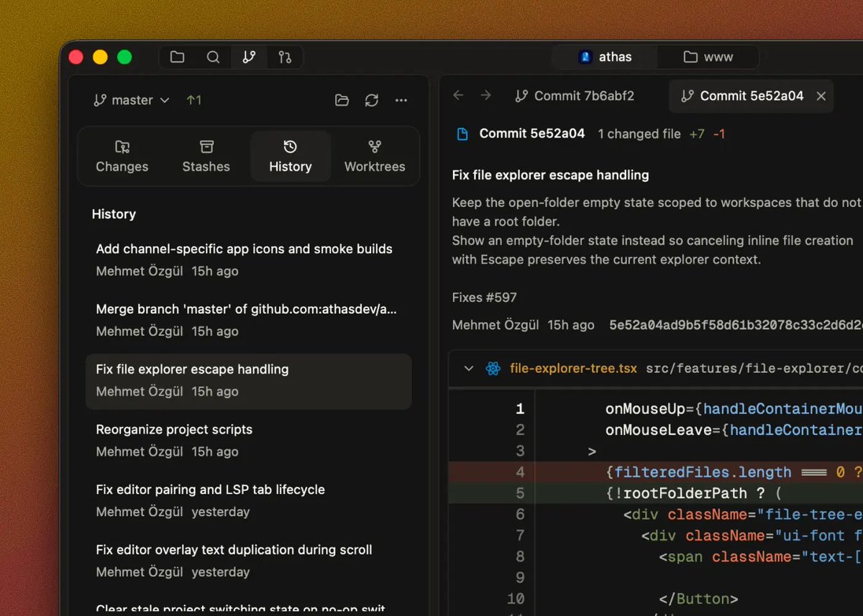Viewport: 863px width, 616px height.
Task: Click the file-explorer-tree.tsx file name
Action: click(573, 368)
